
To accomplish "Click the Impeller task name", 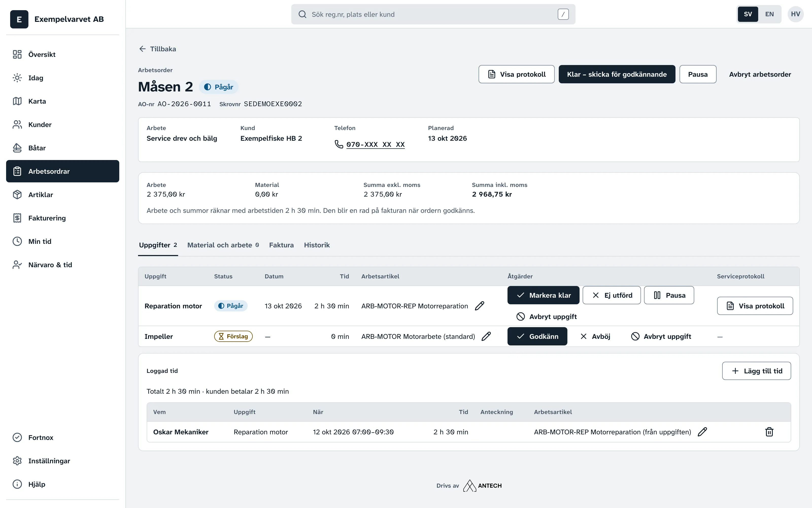I will coord(159,337).
